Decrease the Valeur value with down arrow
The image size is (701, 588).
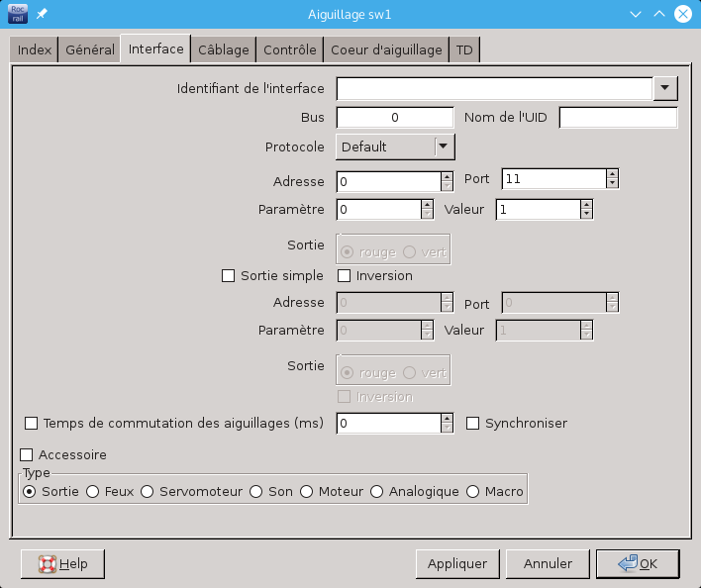pos(586,215)
